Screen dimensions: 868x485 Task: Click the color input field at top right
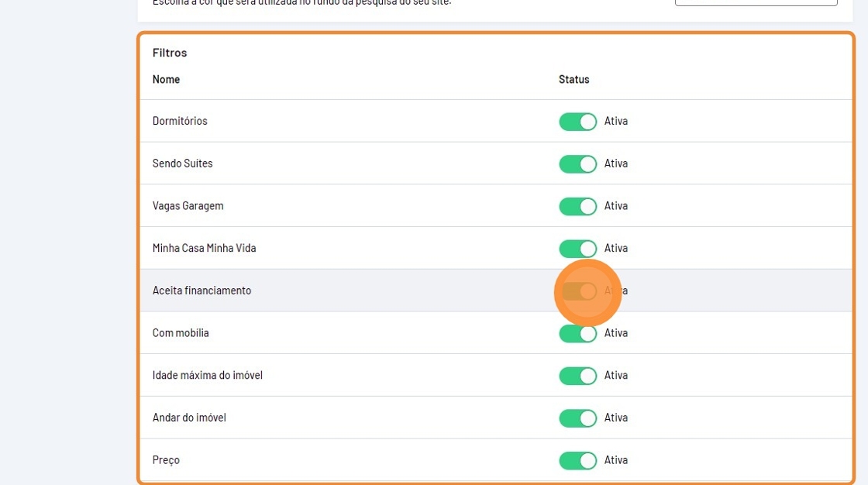pyautogui.click(x=756, y=2)
